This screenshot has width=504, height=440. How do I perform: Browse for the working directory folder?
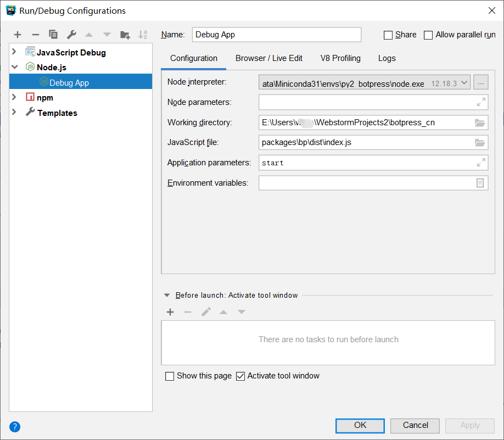pos(480,122)
